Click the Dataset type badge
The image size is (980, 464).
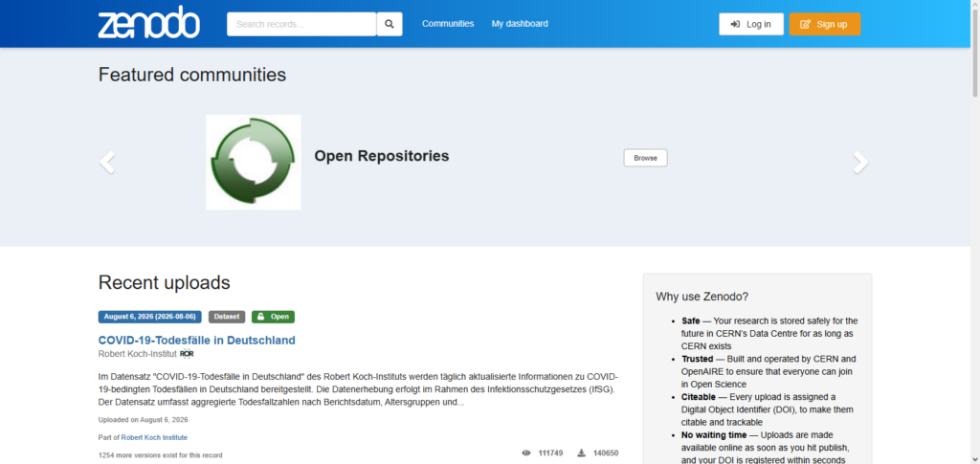click(x=226, y=317)
